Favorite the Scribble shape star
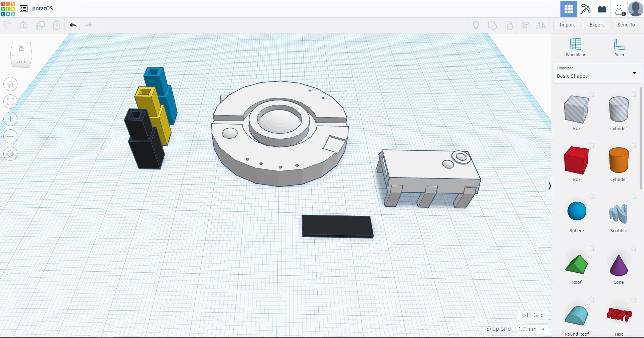Viewport: 644px width, 338px height. coord(633,196)
